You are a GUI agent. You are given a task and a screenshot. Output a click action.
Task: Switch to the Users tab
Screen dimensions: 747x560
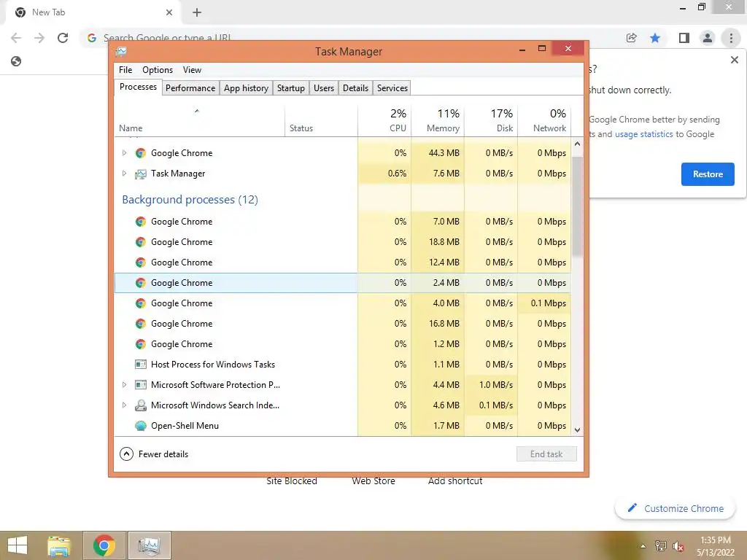tap(324, 88)
